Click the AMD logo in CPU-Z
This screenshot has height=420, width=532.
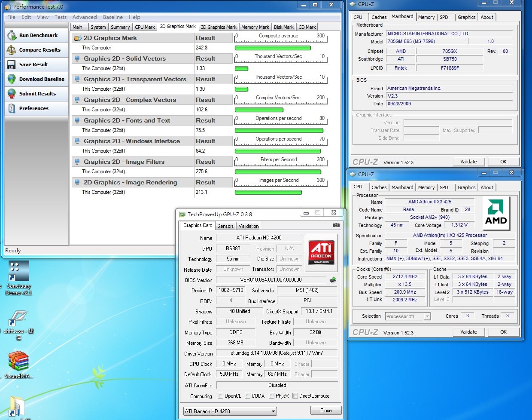point(496,213)
